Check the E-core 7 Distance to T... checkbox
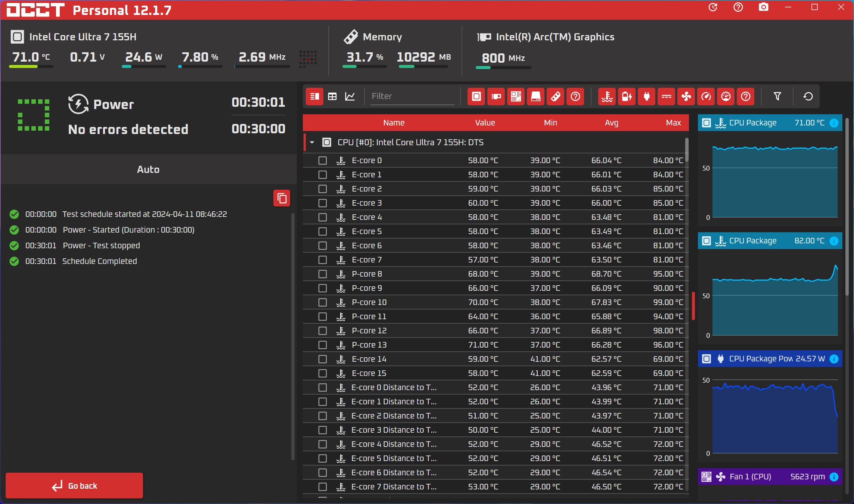 (323, 487)
